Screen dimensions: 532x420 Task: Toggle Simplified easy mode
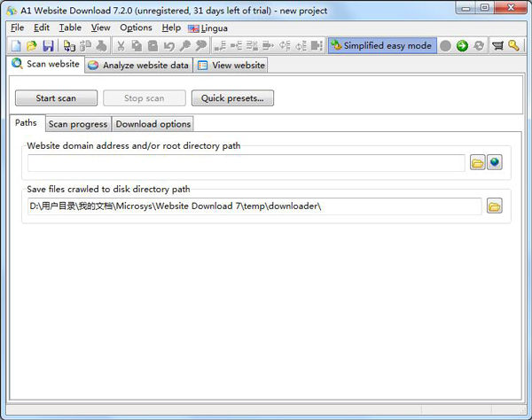pyautogui.click(x=382, y=45)
